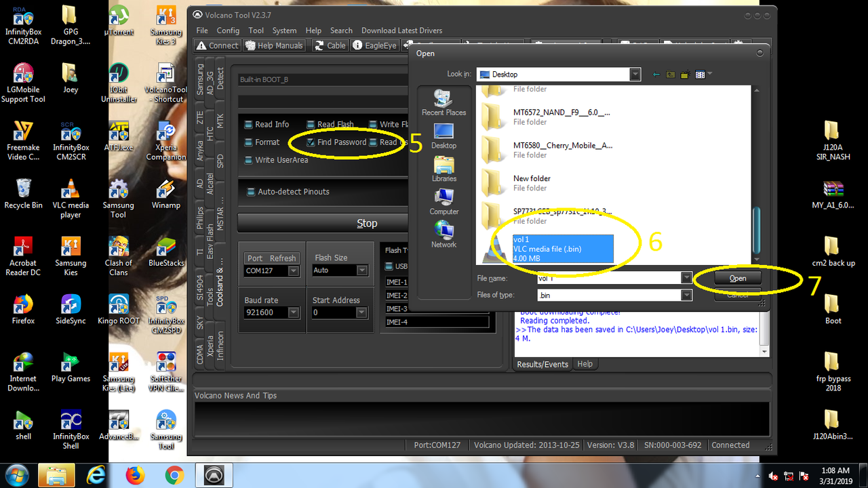Click the Up One Level folder icon
The image size is (868, 488).
671,75
